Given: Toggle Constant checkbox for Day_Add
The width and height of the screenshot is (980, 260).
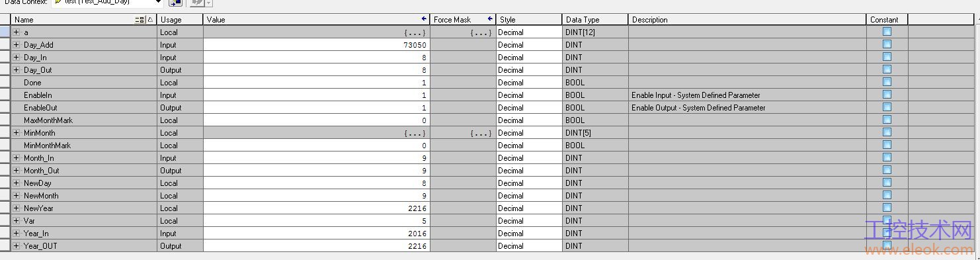Looking at the screenshot, I should 887,44.
